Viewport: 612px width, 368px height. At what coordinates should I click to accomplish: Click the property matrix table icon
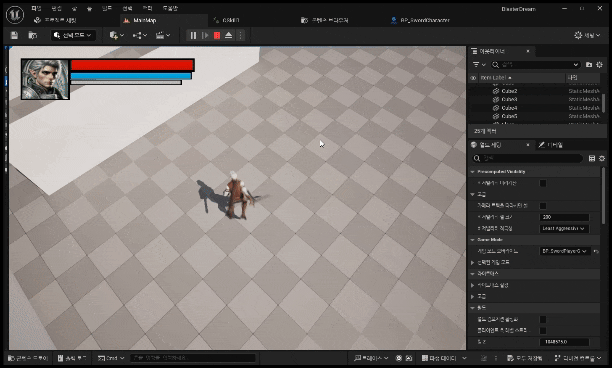coord(592,158)
